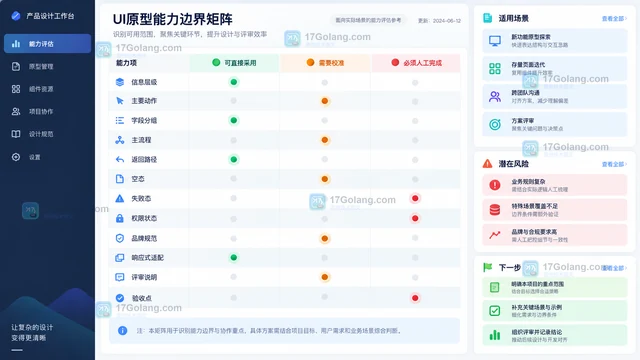This screenshot has width=640, height=360.
Task: Click the orange dot in 评审说明 row
Action: [x=324, y=277]
